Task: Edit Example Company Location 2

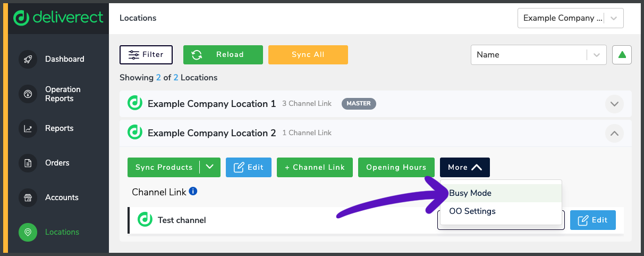Action: click(x=249, y=167)
